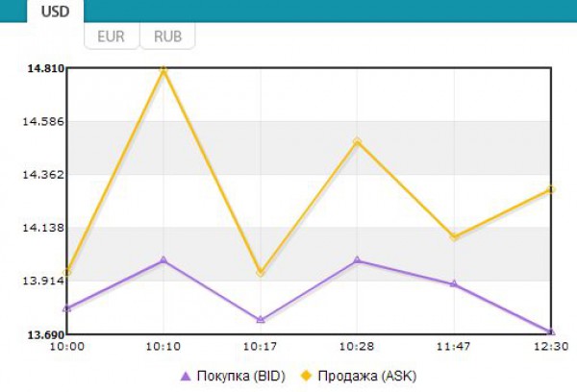This screenshot has width=577, height=392.
Task: Click the 14.362 y-axis label
Action: (x=43, y=175)
